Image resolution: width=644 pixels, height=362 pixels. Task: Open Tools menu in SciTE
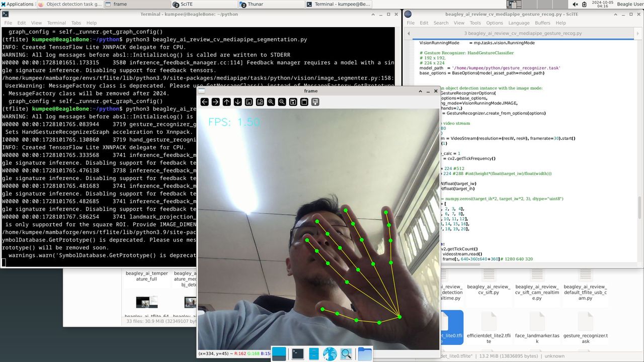click(x=475, y=23)
